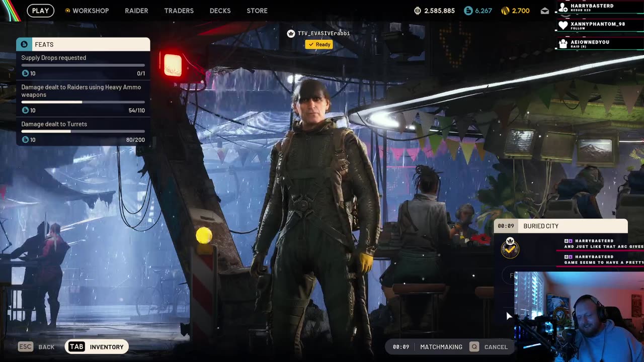Click the matchmaking timer at bottom
Viewport: 644px width, 362px height.
tap(401, 347)
